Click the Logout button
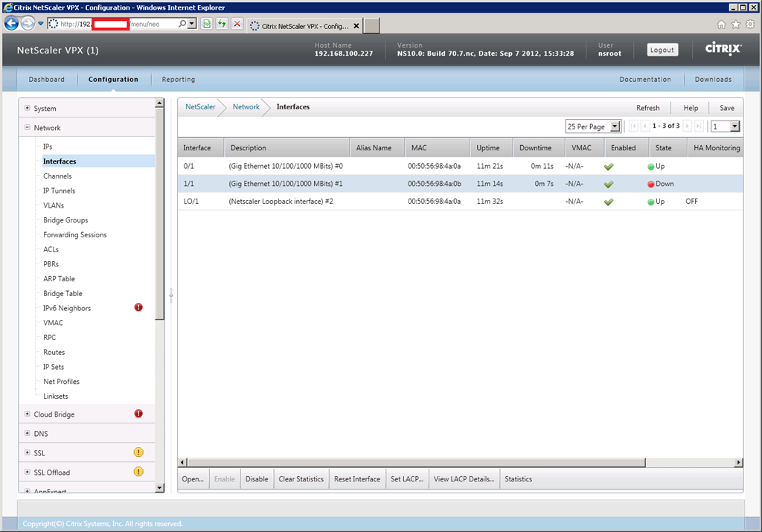The height and width of the screenshot is (532, 762). (x=662, y=50)
